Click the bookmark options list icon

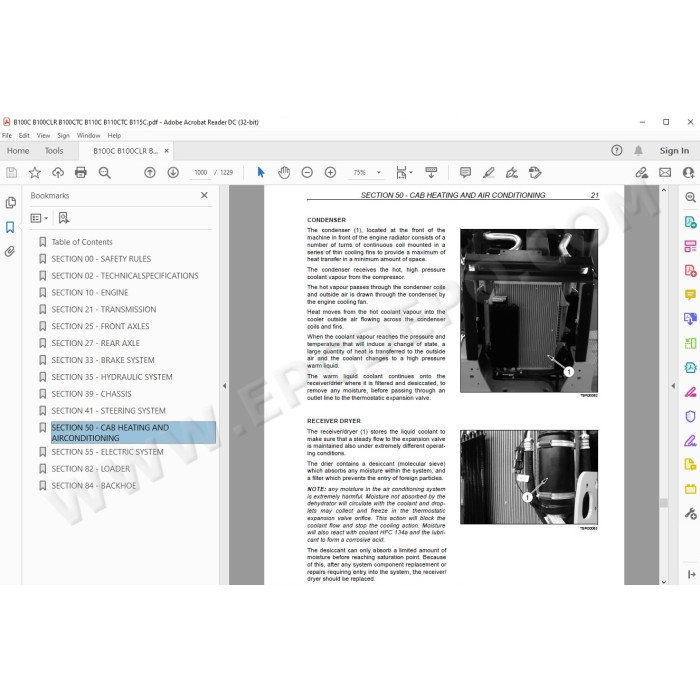click(39, 218)
